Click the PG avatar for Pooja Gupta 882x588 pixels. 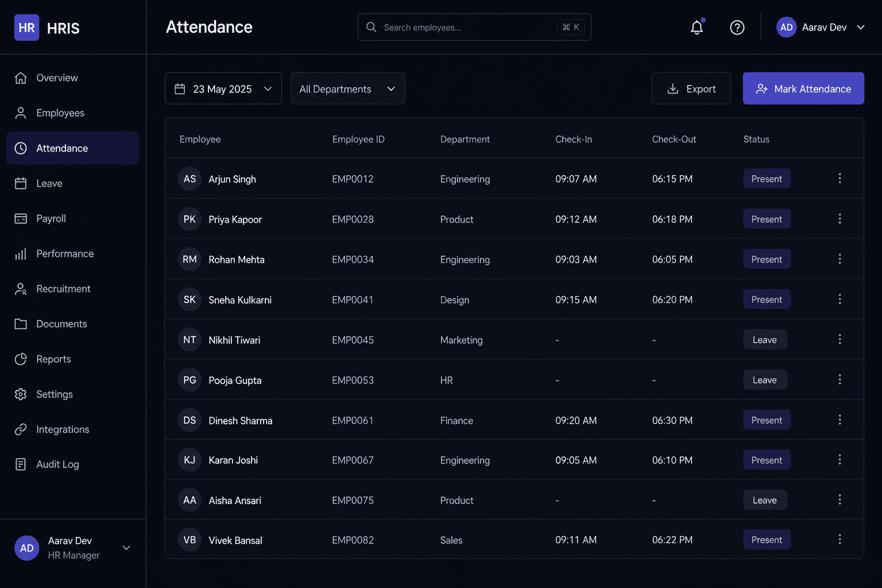coord(189,380)
